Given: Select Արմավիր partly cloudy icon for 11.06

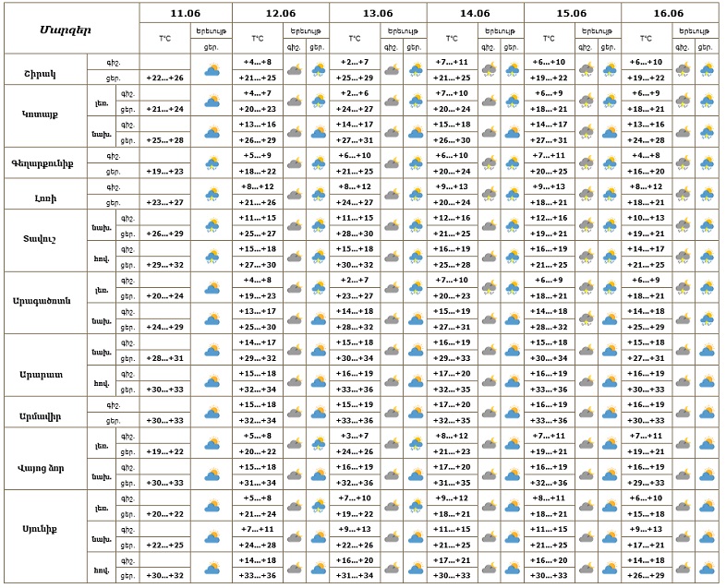Looking at the screenshot, I should 212,412.
